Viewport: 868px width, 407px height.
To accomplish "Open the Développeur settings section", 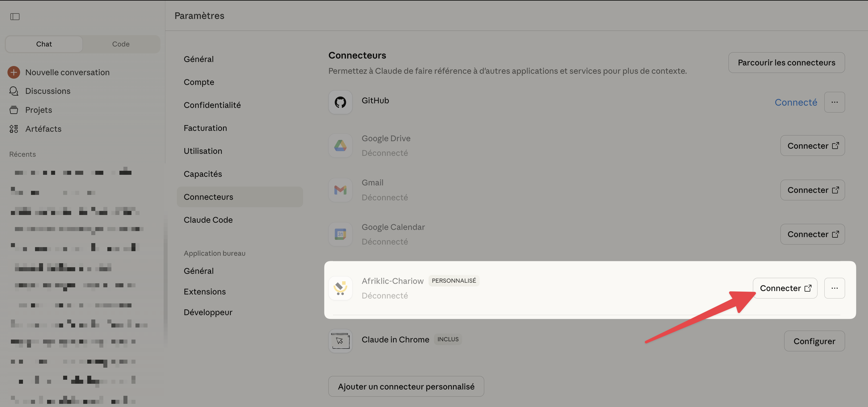I will tap(208, 312).
